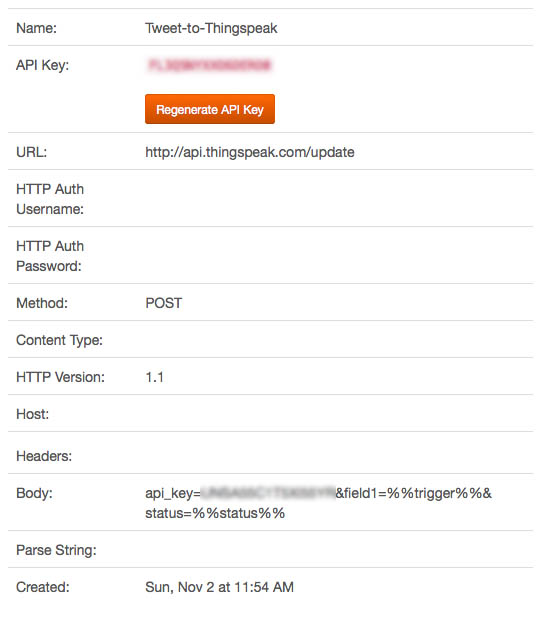Click the HTTP Auth Username label

[50, 199]
